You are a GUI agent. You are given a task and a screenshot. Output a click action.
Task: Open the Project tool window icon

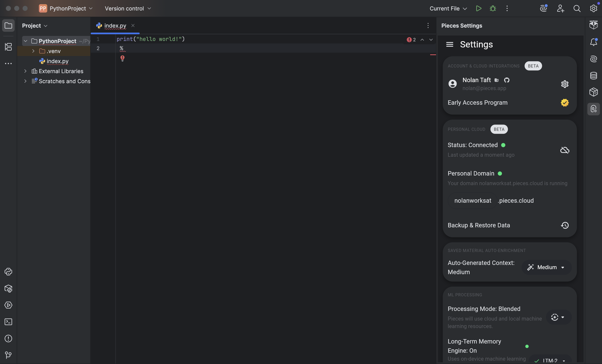point(8,25)
